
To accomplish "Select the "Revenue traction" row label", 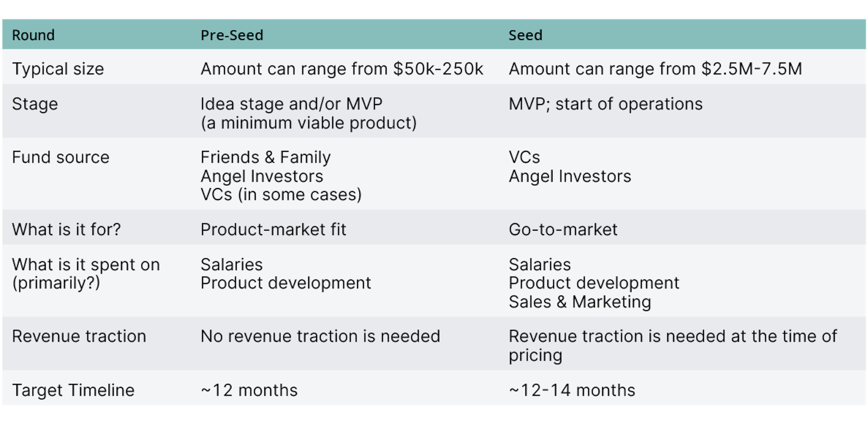I will point(79,336).
